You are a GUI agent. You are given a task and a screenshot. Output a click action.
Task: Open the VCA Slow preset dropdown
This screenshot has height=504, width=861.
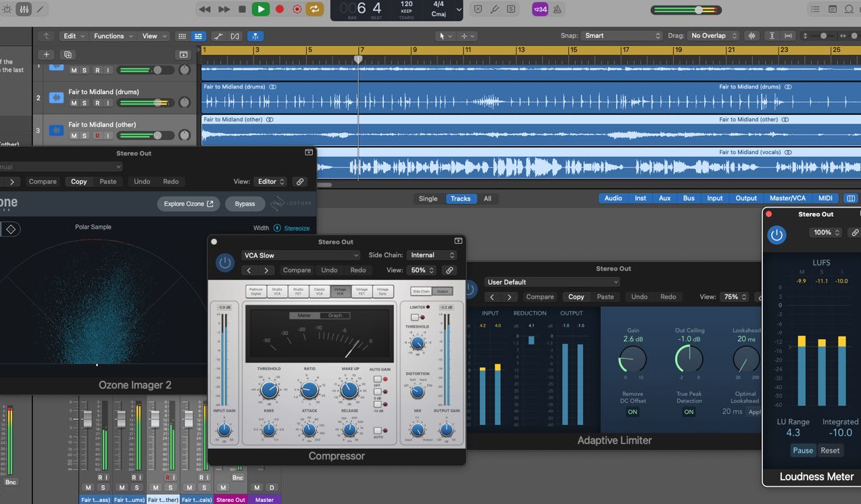tap(301, 255)
